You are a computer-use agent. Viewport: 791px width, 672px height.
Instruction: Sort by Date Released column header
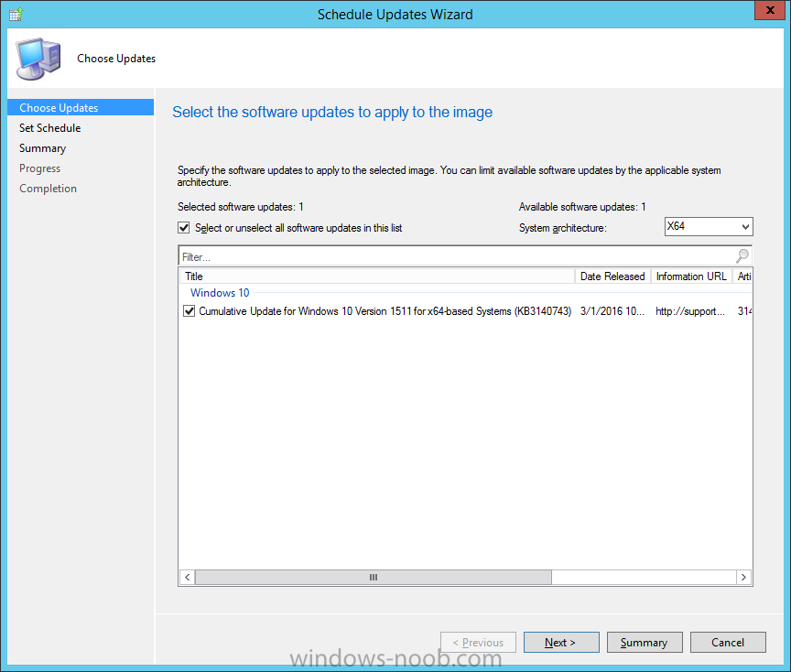[612, 276]
